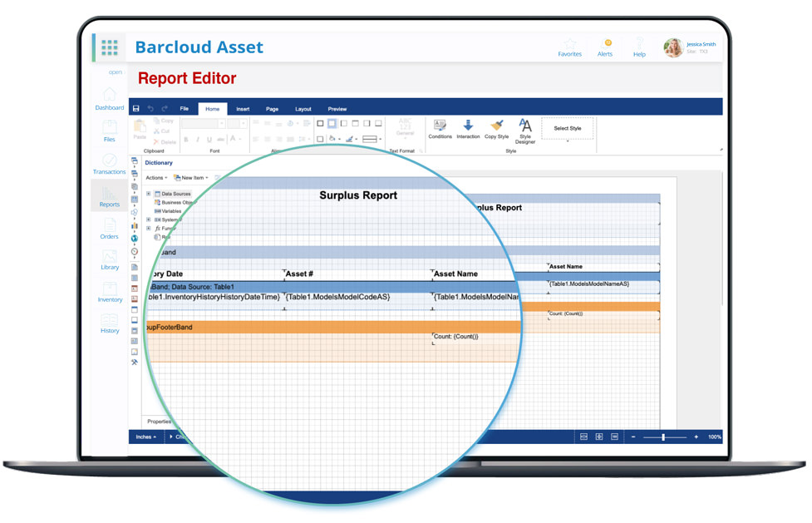Switch to the Home ribbon tab

(212, 108)
